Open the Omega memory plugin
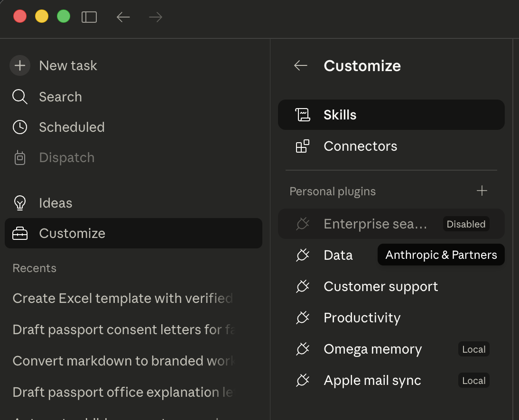The width and height of the screenshot is (519, 420). 391,349
